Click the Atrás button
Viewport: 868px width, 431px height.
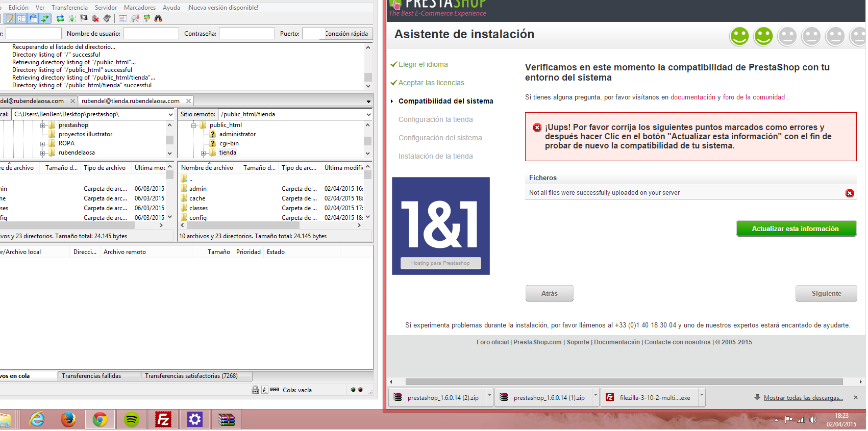pos(550,294)
